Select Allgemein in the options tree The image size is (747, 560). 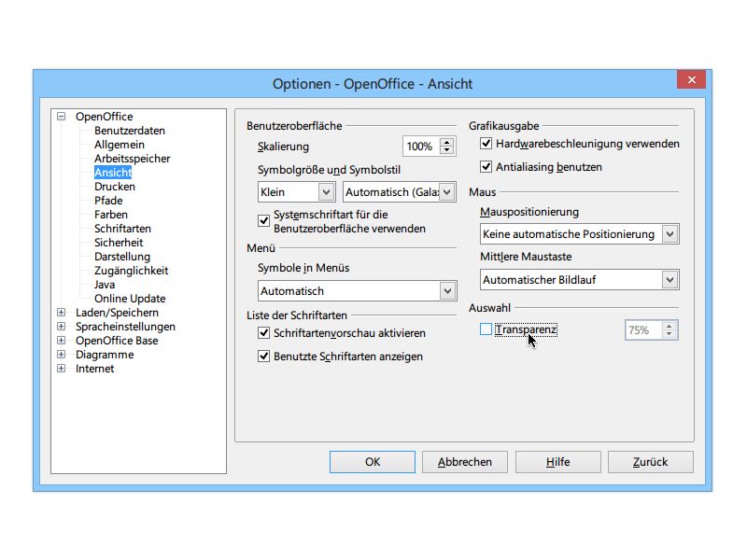(120, 145)
